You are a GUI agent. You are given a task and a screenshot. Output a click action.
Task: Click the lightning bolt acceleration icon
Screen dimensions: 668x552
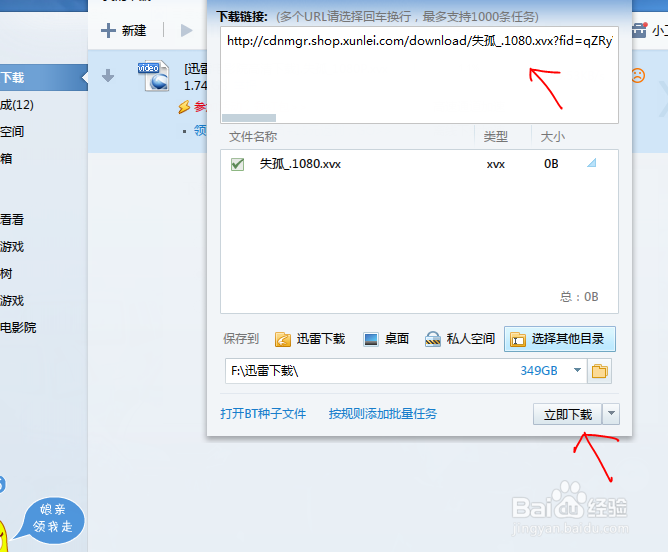click(184, 107)
